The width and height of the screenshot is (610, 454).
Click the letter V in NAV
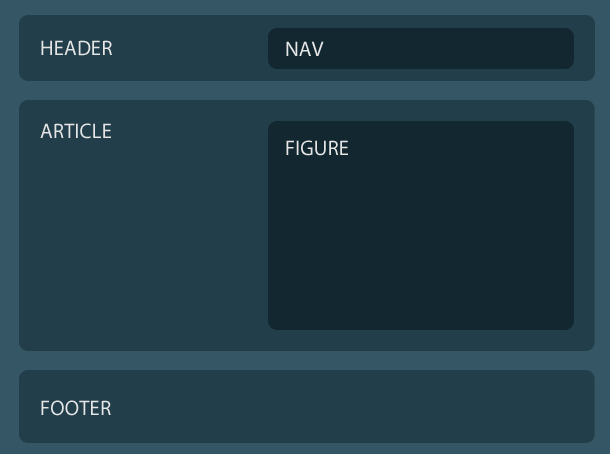click(x=317, y=49)
